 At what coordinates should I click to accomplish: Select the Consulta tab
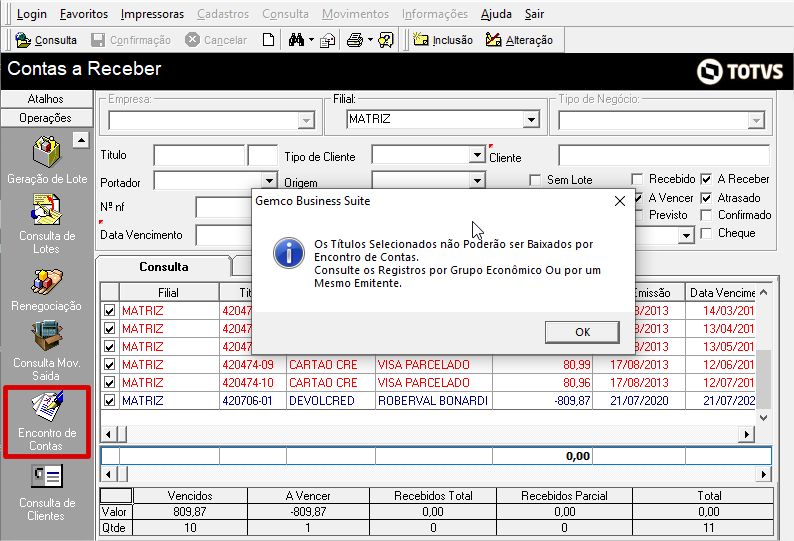[164, 267]
